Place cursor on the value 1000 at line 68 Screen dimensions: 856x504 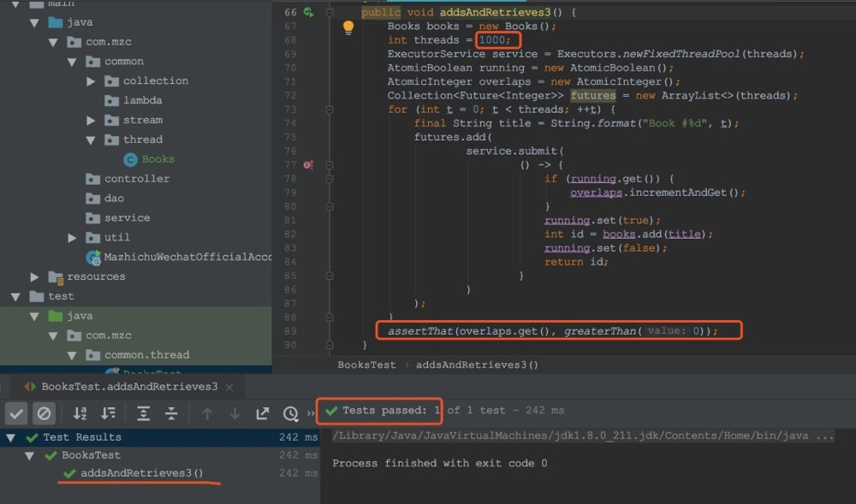(x=492, y=40)
